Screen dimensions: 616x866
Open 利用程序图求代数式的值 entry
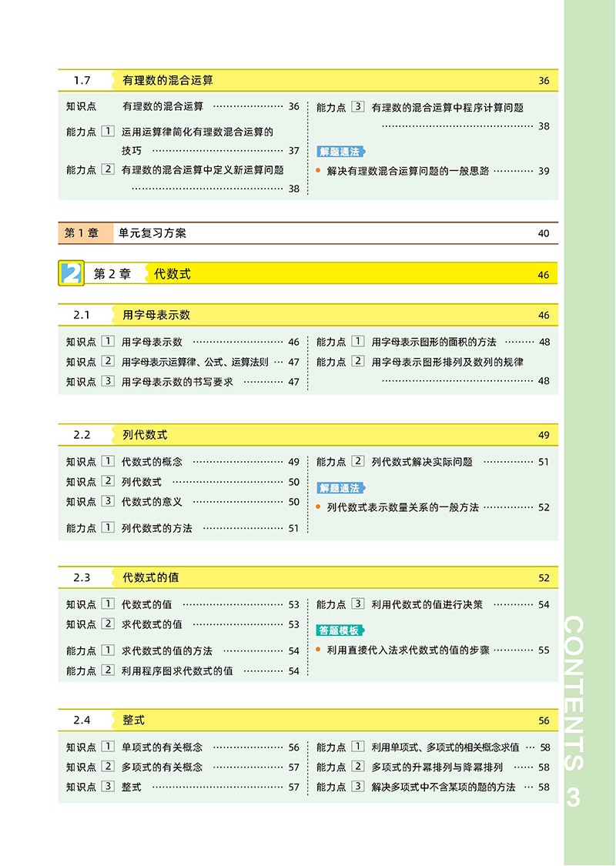coord(177,670)
